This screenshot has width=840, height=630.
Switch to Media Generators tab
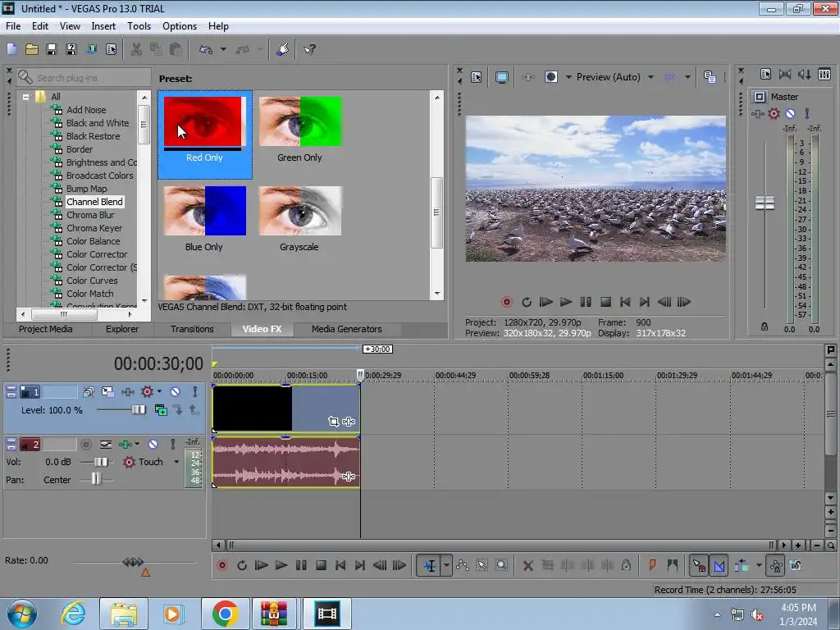click(347, 329)
